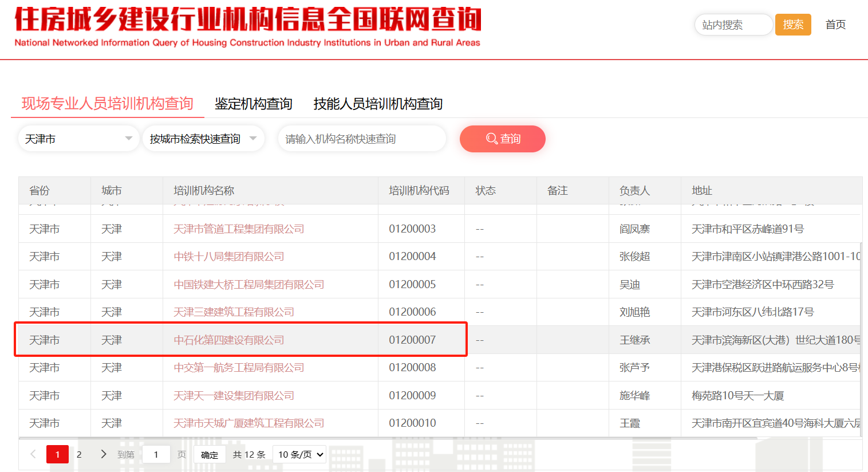This screenshot has height=472, width=868.
Task: Click address 天津市和平区赤峰道91号
Action: click(x=748, y=229)
